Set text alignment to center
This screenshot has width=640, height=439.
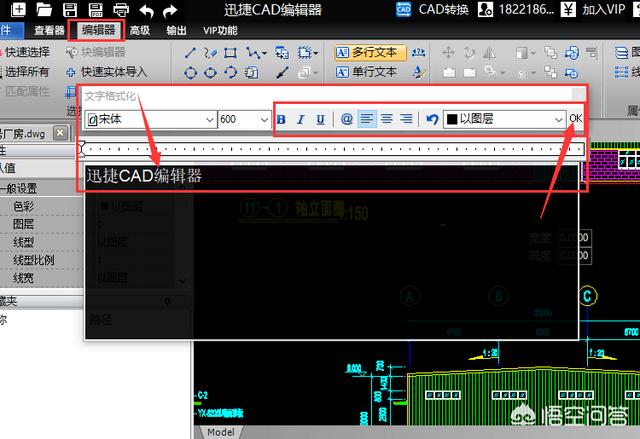click(x=387, y=119)
